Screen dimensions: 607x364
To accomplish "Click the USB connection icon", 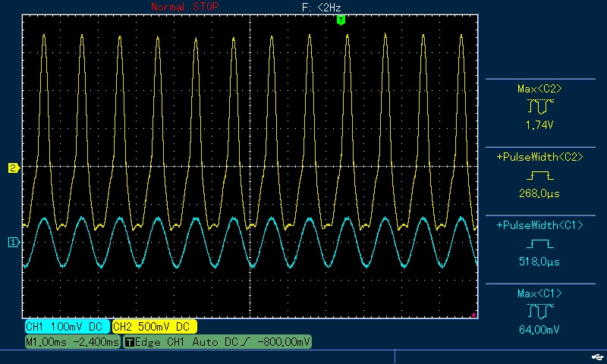I will click(598, 356).
